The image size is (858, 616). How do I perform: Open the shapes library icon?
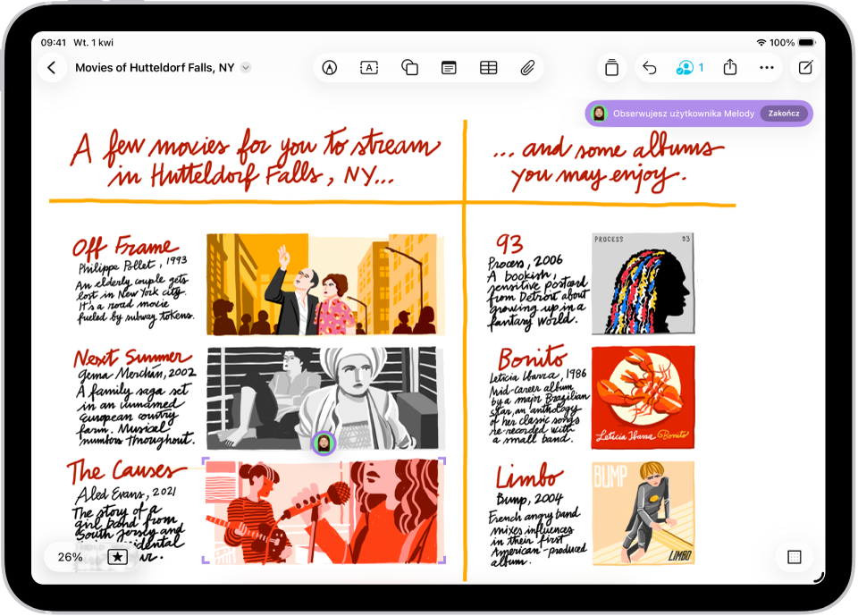(x=409, y=68)
